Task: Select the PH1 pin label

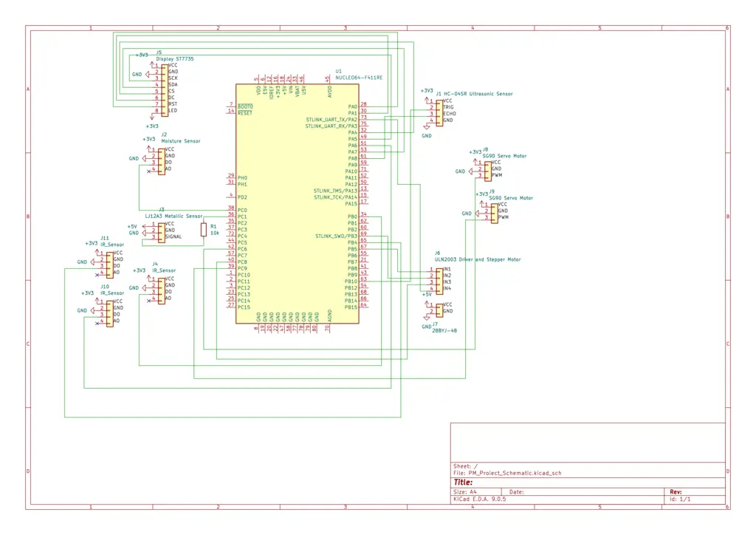Action: 242,184
